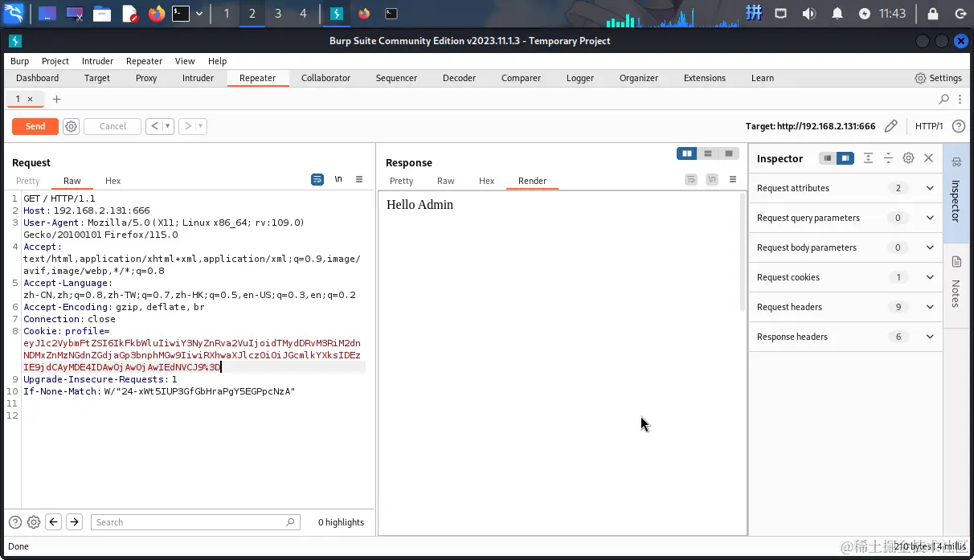The width and height of the screenshot is (974, 560).
Task: Click the request Search input field
Action: click(x=195, y=522)
